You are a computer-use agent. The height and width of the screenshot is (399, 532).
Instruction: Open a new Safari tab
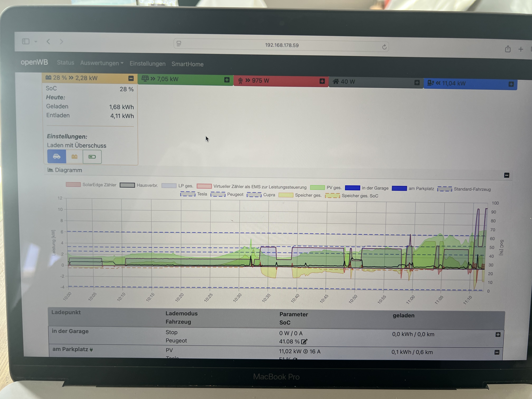point(521,49)
